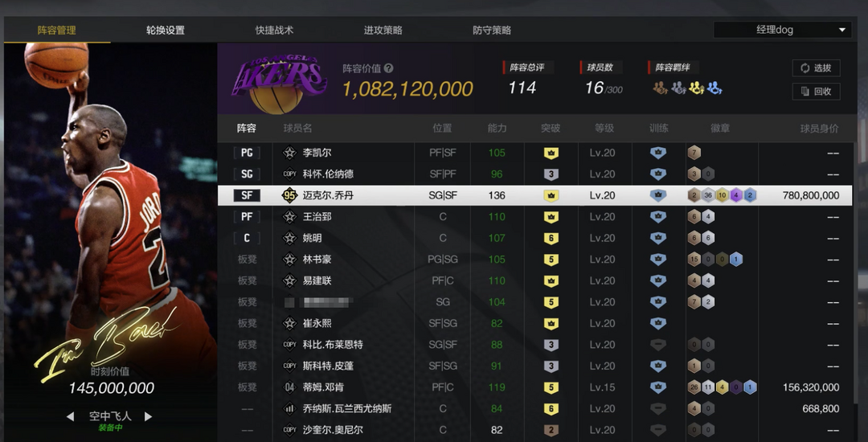Viewport: 868px width, 442px height.
Task: Click 沙奎尔.奥尼尔 COPY card icon
Action: 289,430
